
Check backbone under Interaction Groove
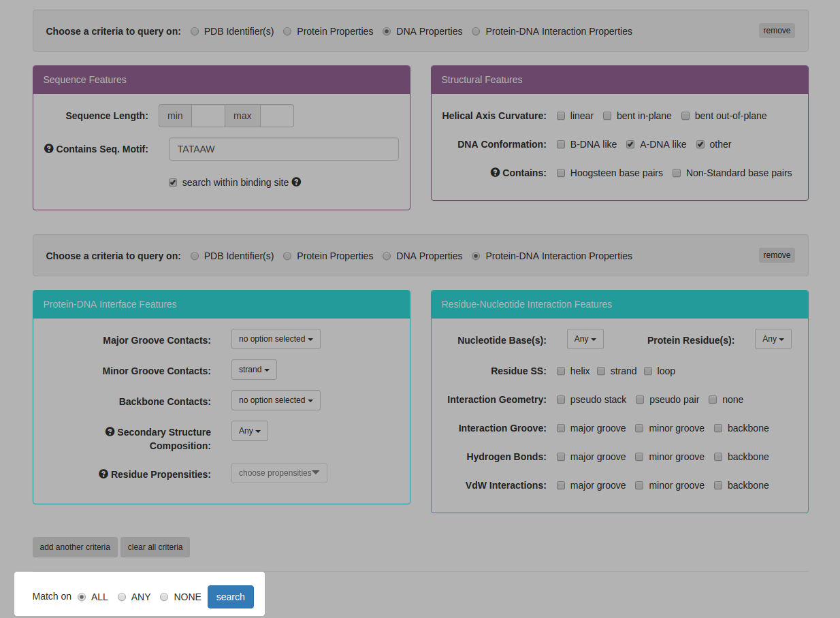tap(718, 428)
